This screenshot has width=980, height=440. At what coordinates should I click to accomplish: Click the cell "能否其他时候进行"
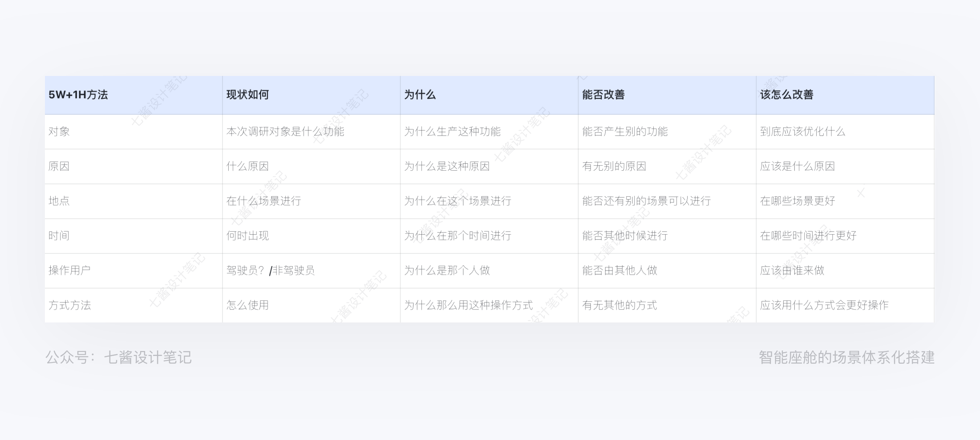(667, 236)
